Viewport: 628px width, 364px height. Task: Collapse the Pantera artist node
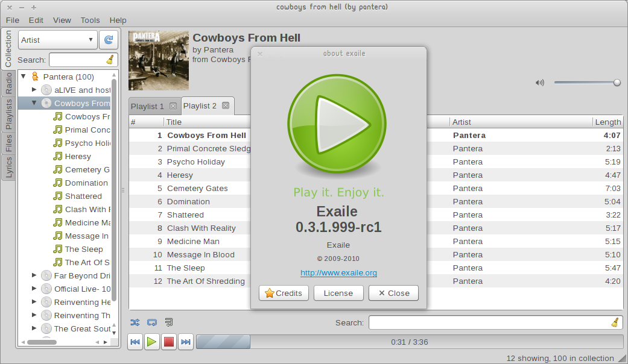point(24,76)
